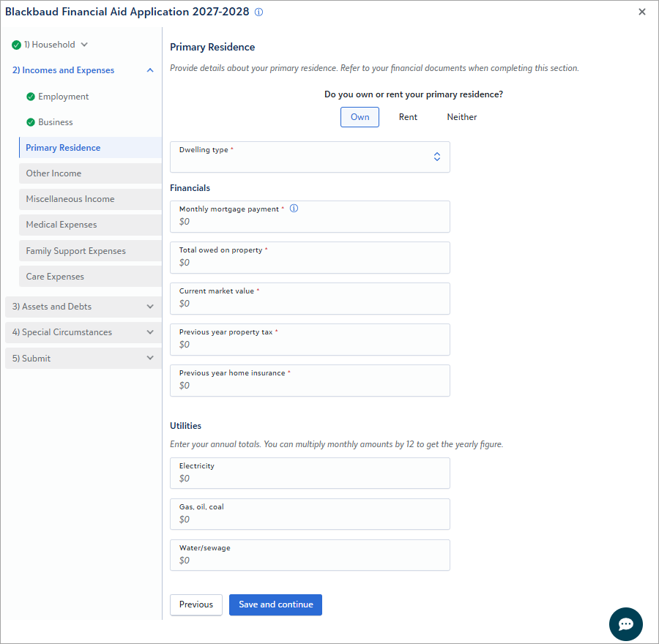Close the financial aid application dialog
The width and height of the screenshot is (659, 644).
(641, 12)
